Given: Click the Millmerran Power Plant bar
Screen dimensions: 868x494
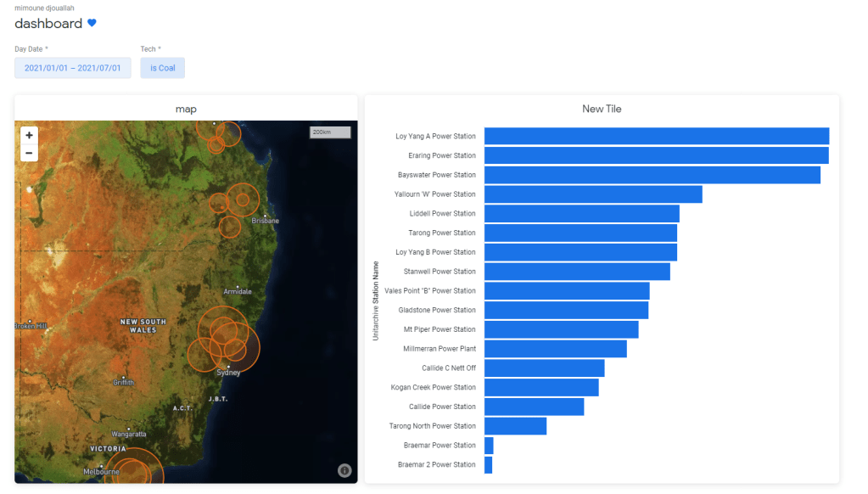Looking at the screenshot, I should tap(555, 349).
